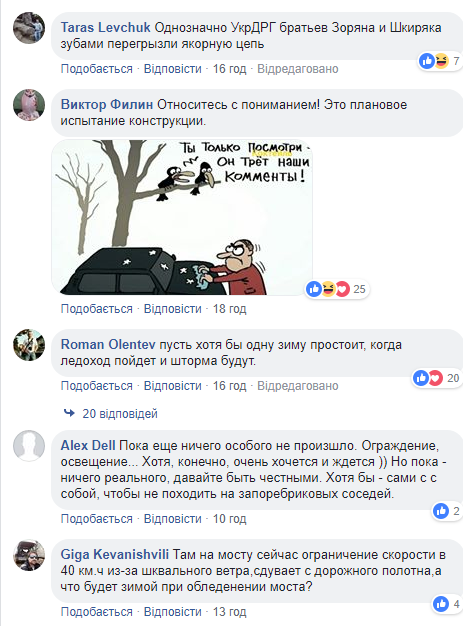The height and width of the screenshot is (626, 463).
Task: Open Taras Levchuk's profile avatar
Action: coord(29,28)
